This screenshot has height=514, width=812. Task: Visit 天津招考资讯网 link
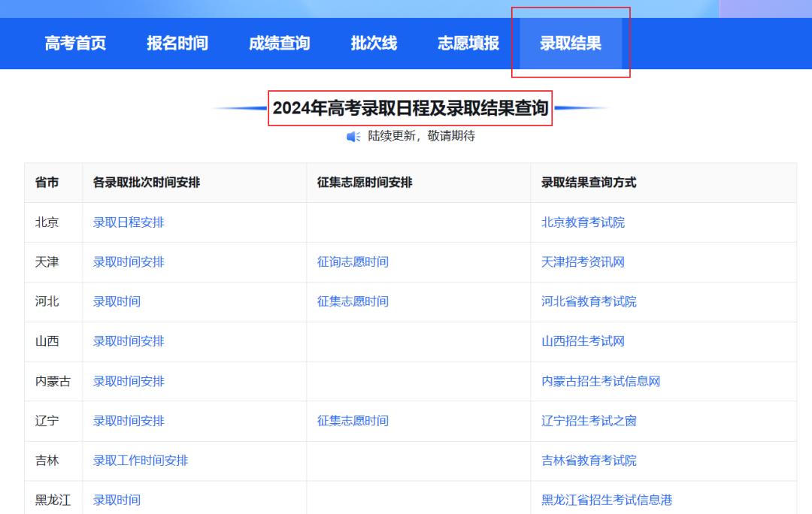coord(583,262)
